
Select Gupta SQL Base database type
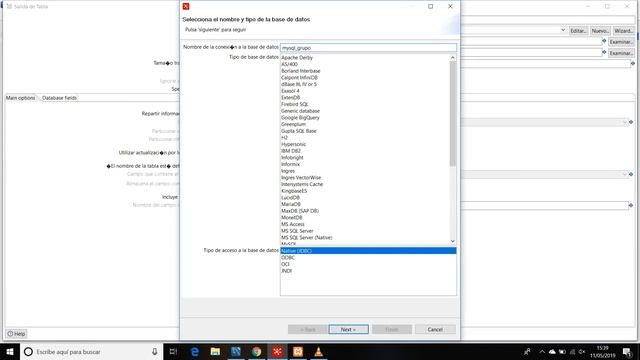pyautogui.click(x=299, y=131)
